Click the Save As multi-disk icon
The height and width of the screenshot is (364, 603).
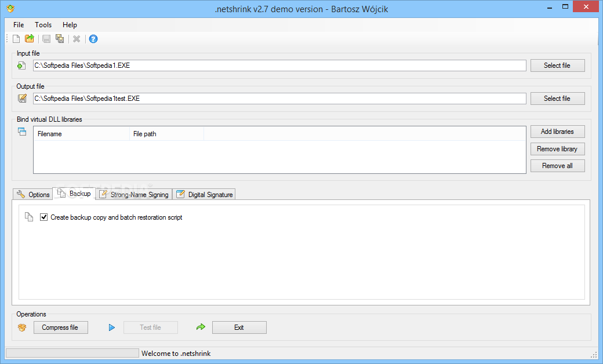coord(60,38)
